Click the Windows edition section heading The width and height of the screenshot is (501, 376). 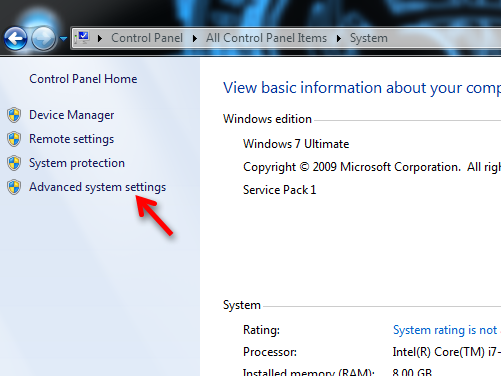point(267,119)
